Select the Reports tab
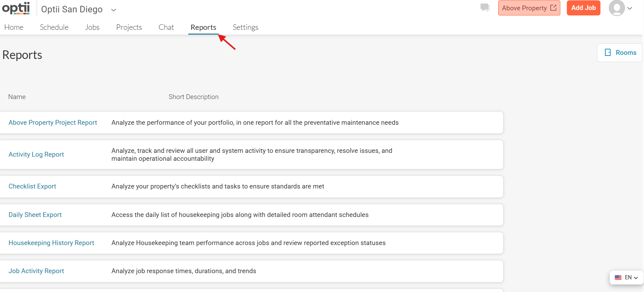Viewport: 644px width, 292px height. coord(203,27)
